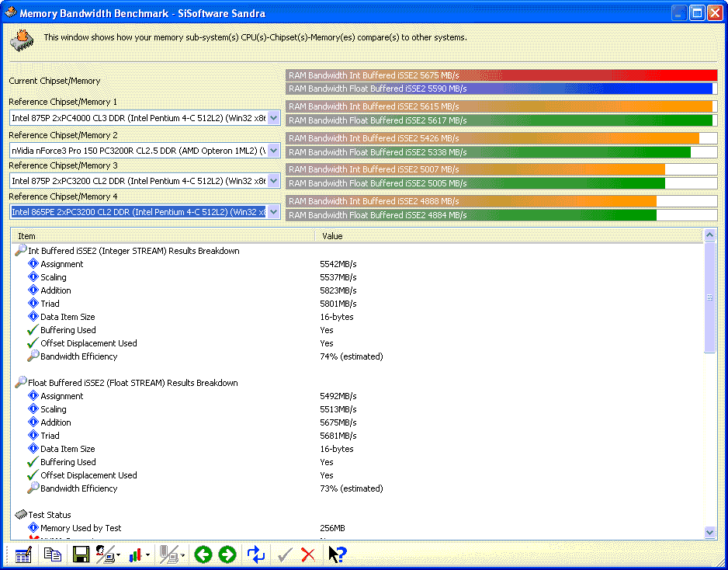Refresh benchmark with blue arrows icon
The width and height of the screenshot is (728, 570).
(256, 554)
